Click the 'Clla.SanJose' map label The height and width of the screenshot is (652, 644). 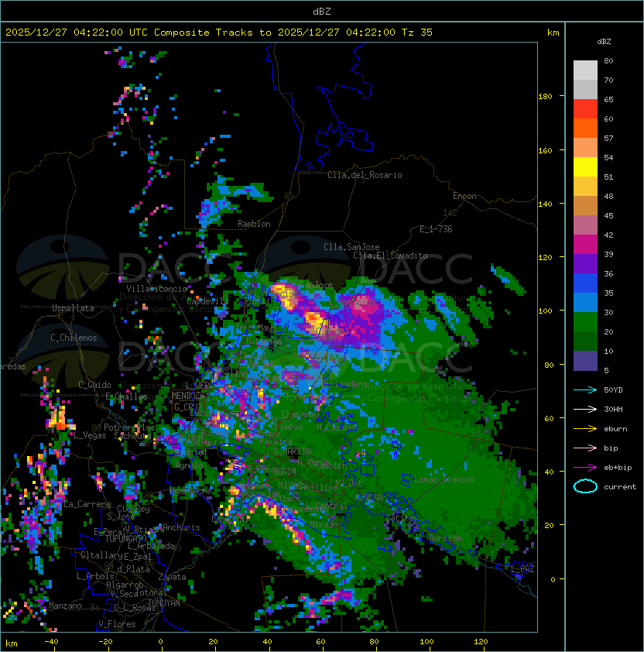click(351, 247)
